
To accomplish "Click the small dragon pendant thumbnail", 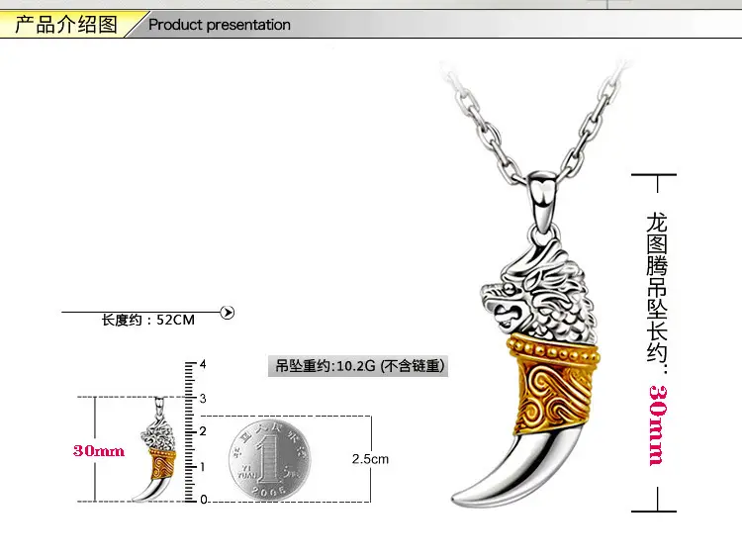I will tap(158, 450).
